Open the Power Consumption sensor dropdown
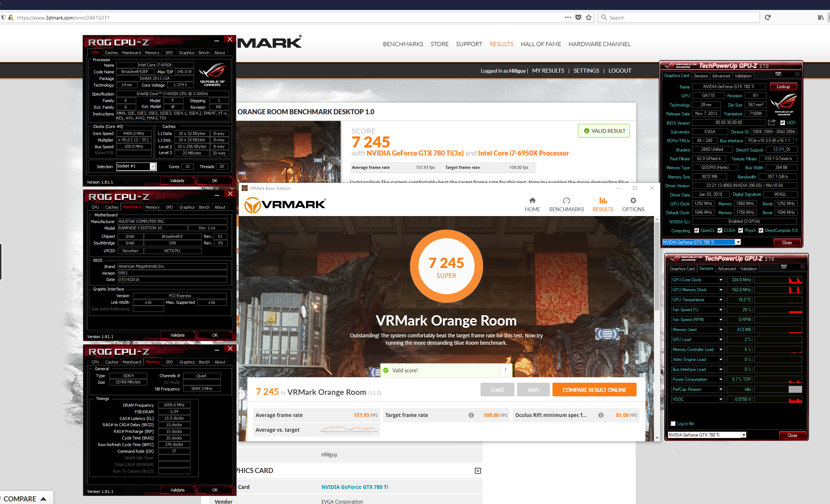Image resolution: width=830 pixels, height=504 pixels. click(x=721, y=379)
